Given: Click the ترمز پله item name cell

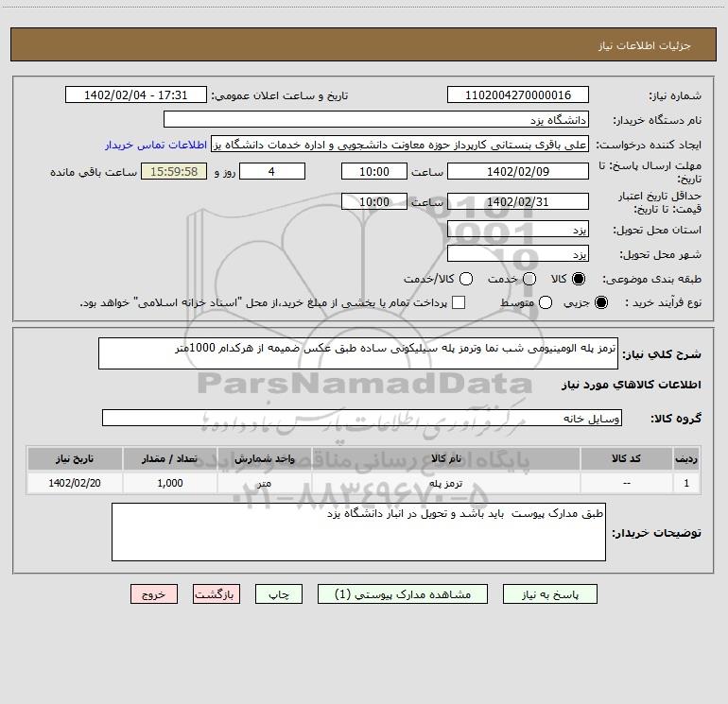Looking at the screenshot, I should point(445,483).
